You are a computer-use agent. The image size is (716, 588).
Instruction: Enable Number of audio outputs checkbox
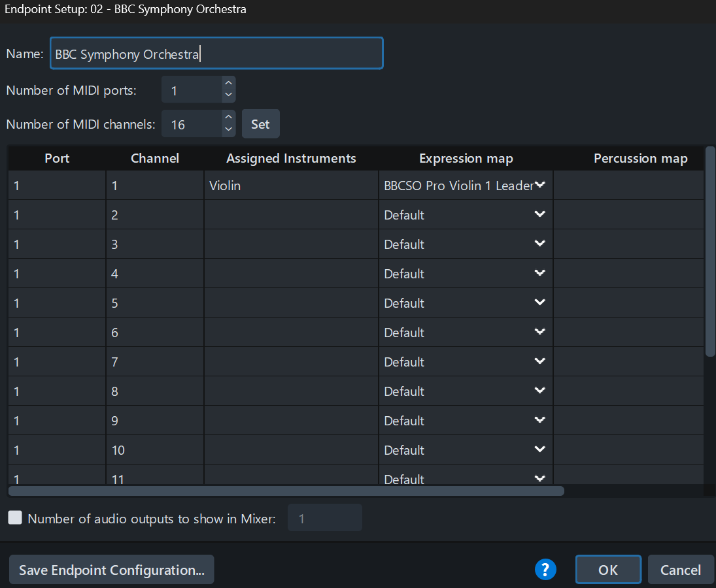[x=15, y=517]
